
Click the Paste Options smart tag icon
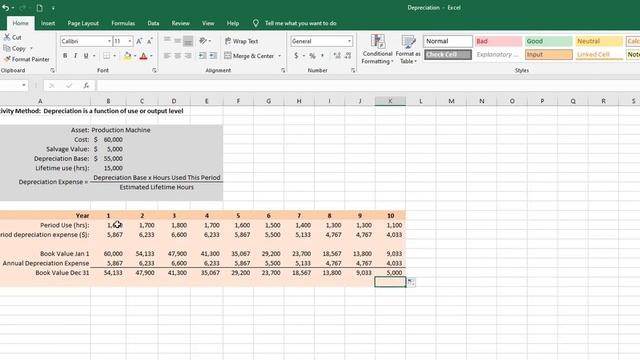pyautogui.click(x=411, y=282)
